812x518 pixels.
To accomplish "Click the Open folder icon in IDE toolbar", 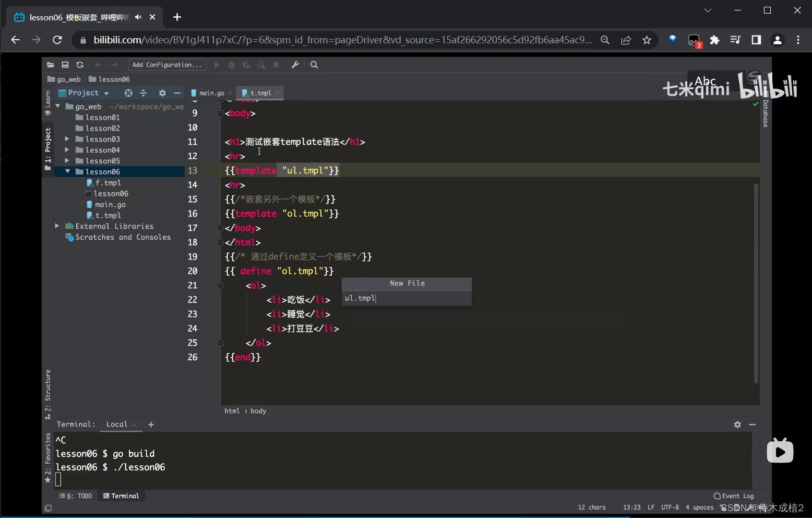I will tap(51, 65).
